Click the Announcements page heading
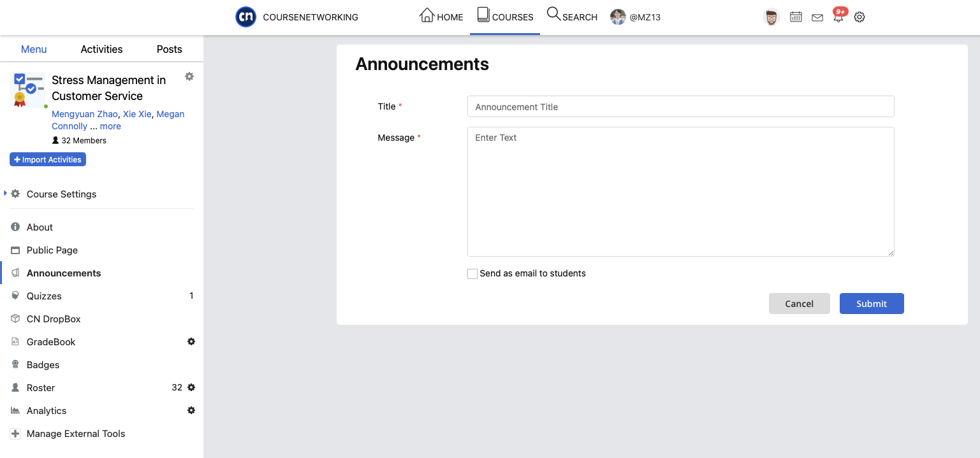 (422, 64)
